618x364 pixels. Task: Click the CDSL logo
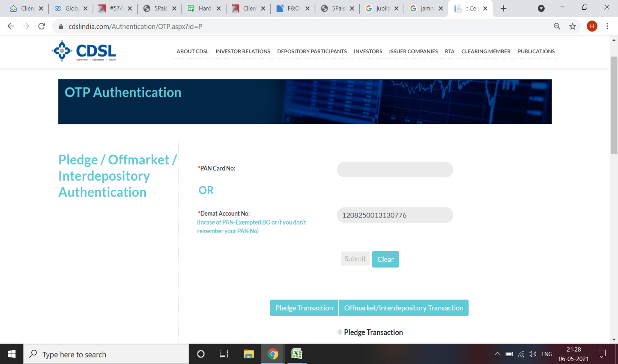click(84, 51)
